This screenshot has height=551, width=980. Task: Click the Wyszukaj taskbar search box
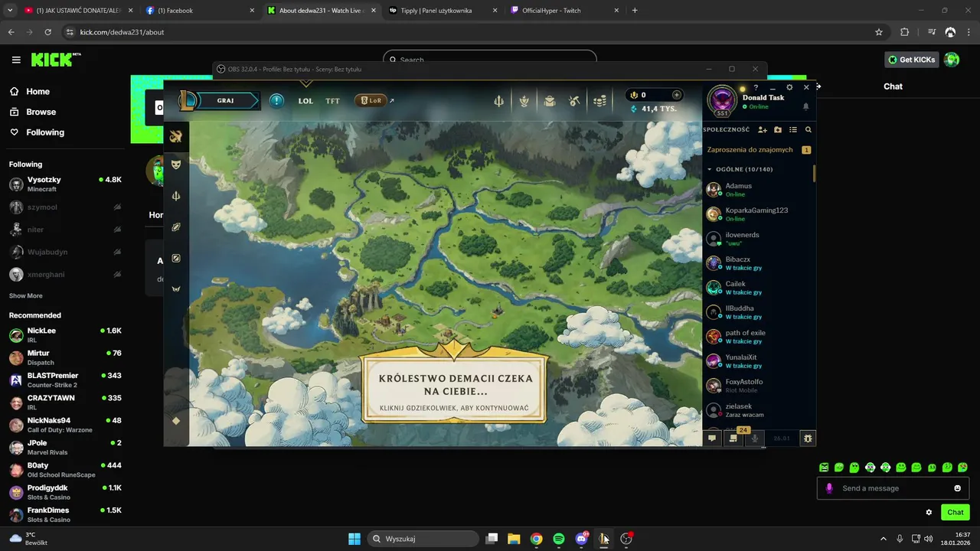tap(423, 539)
